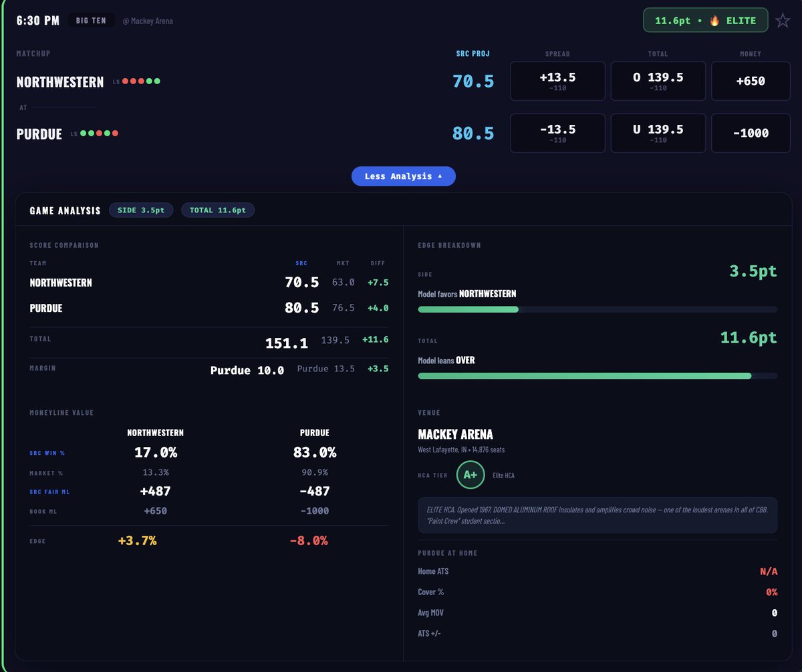Image resolution: width=802 pixels, height=672 pixels.
Task: Open the Elite HCA venue description note
Action: pos(597,515)
